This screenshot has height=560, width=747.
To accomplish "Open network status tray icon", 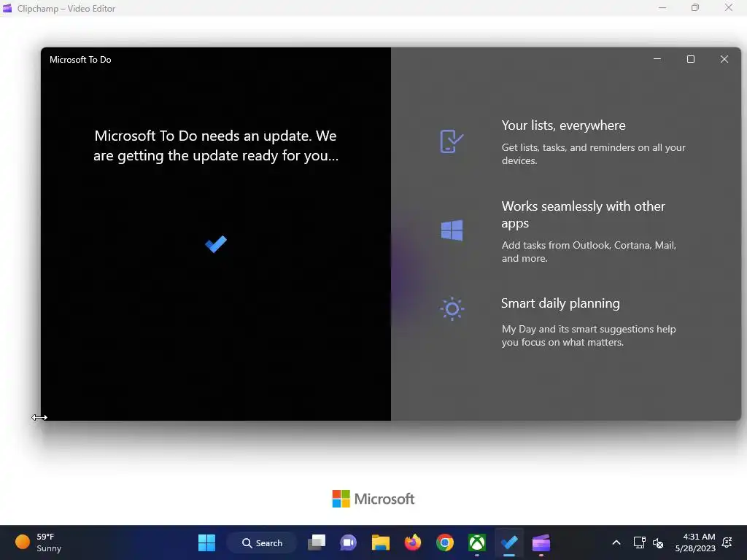I will click(639, 542).
